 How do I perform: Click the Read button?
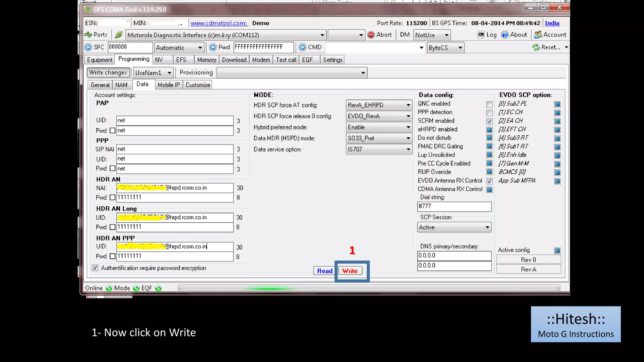325,271
